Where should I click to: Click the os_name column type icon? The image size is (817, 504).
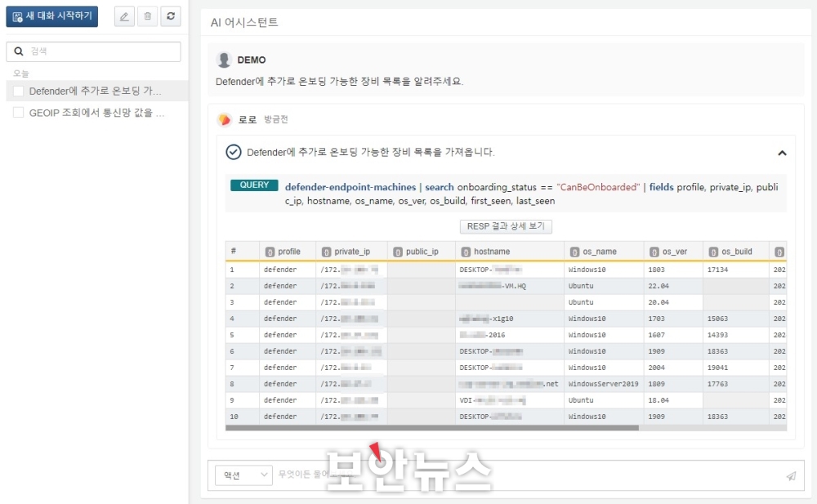(x=574, y=252)
